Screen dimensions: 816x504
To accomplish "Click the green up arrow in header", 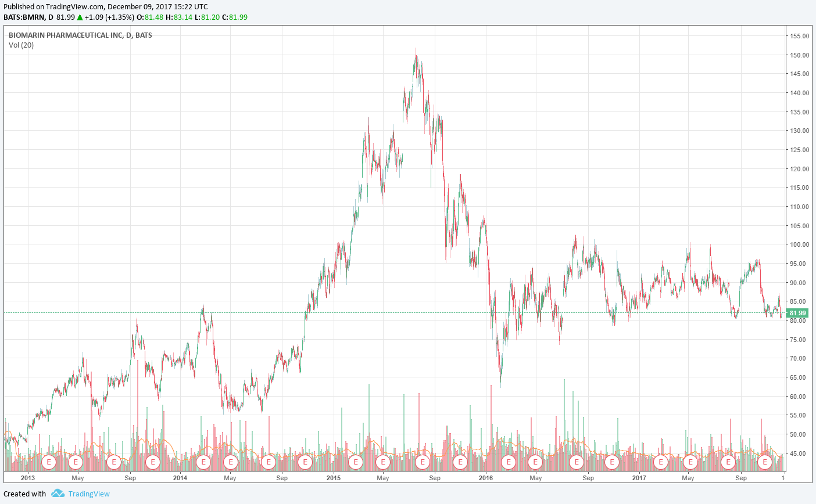I will click(x=80, y=17).
